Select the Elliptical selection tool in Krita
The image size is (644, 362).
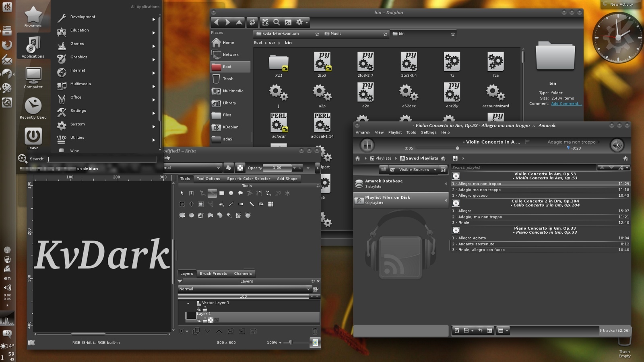point(192,215)
